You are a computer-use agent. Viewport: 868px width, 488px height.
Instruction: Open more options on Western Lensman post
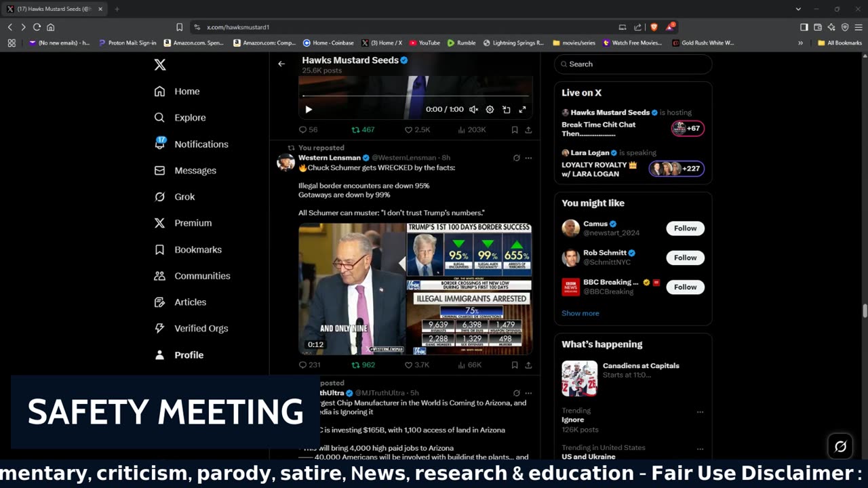coord(528,158)
